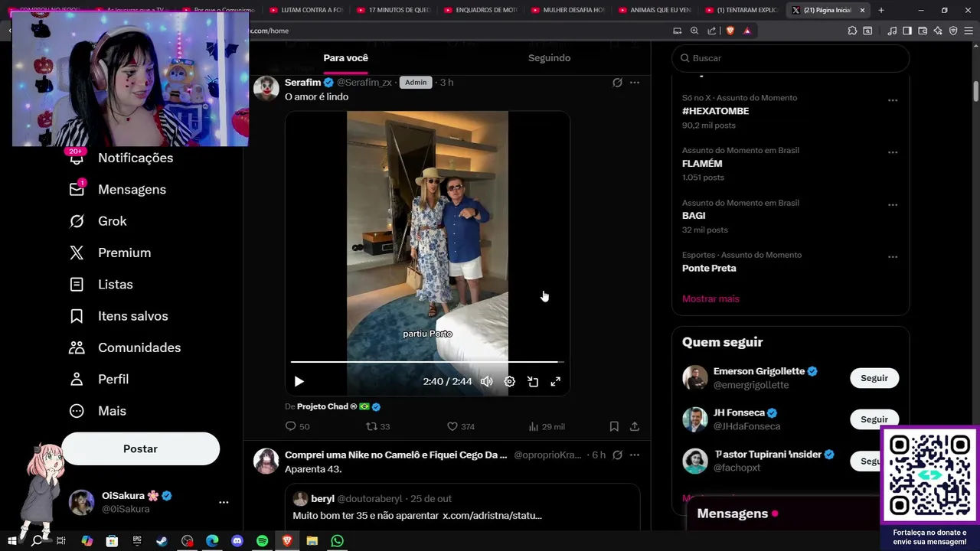
Task: Open Spotify from the taskbar
Action: point(262,541)
